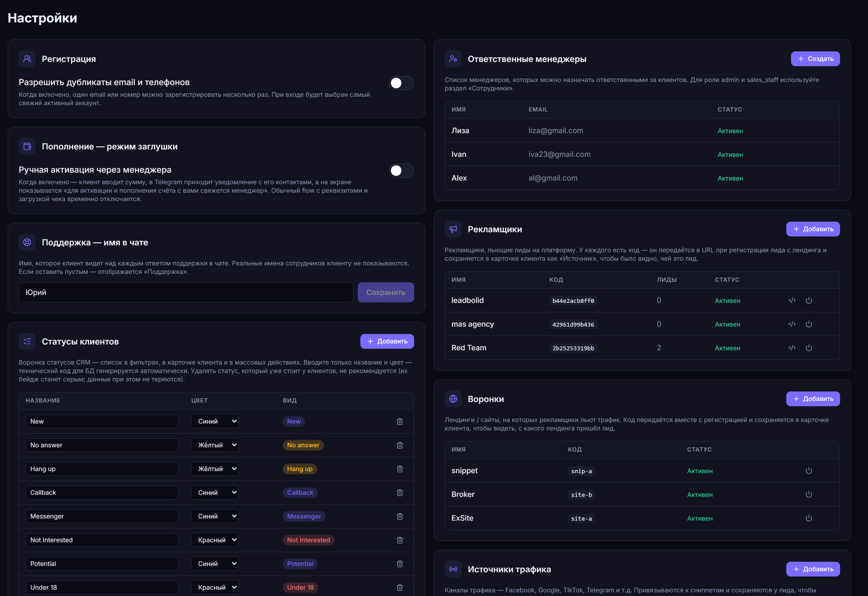Screen dimensions: 868x596
Task: Click the code b44e2acb8ff0
Action: pyautogui.click(x=573, y=301)
